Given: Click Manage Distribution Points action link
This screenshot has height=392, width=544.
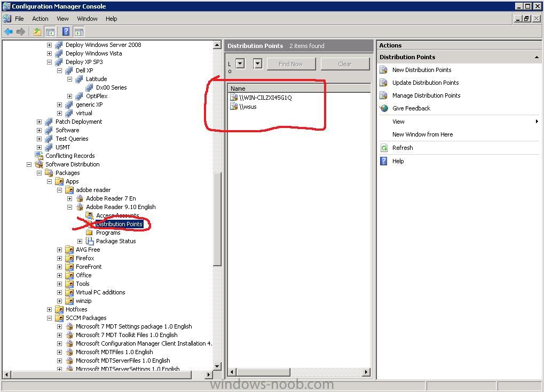Looking at the screenshot, I should (x=426, y=95).
